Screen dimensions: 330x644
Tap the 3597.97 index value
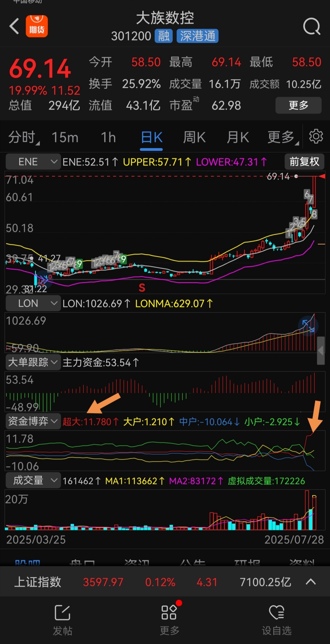point(103,582)
